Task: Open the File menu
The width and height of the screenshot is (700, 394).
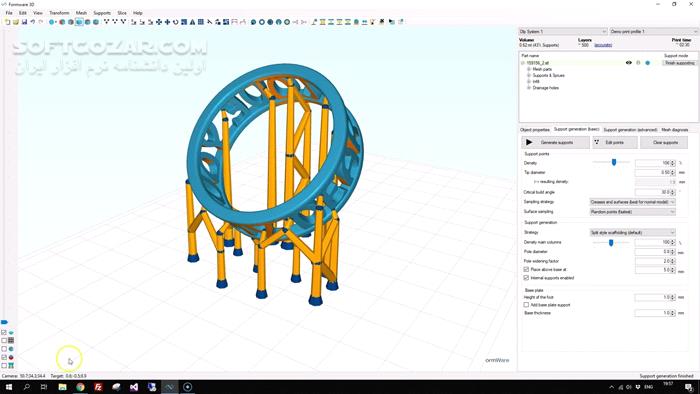Action: point(9,13)
